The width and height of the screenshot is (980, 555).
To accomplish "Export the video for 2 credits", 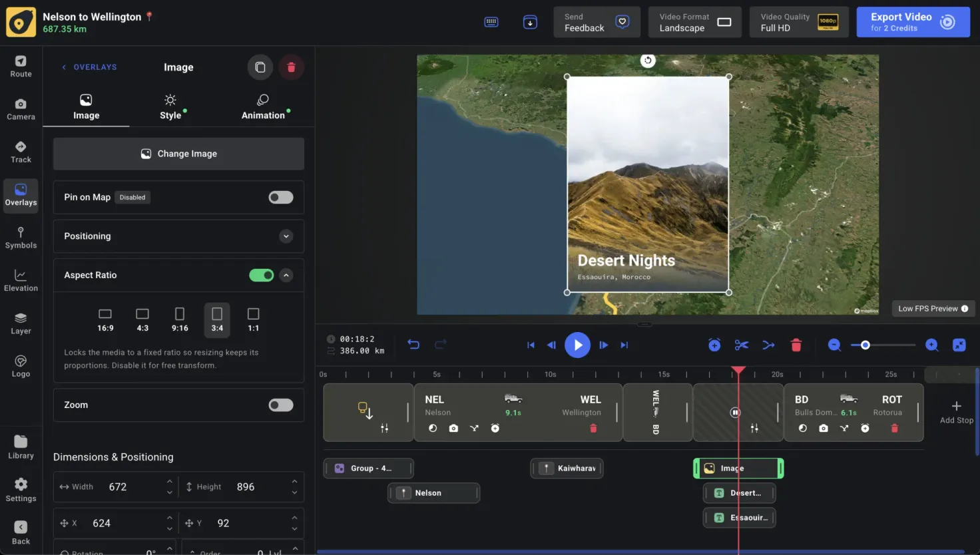I will coord(913,22).
